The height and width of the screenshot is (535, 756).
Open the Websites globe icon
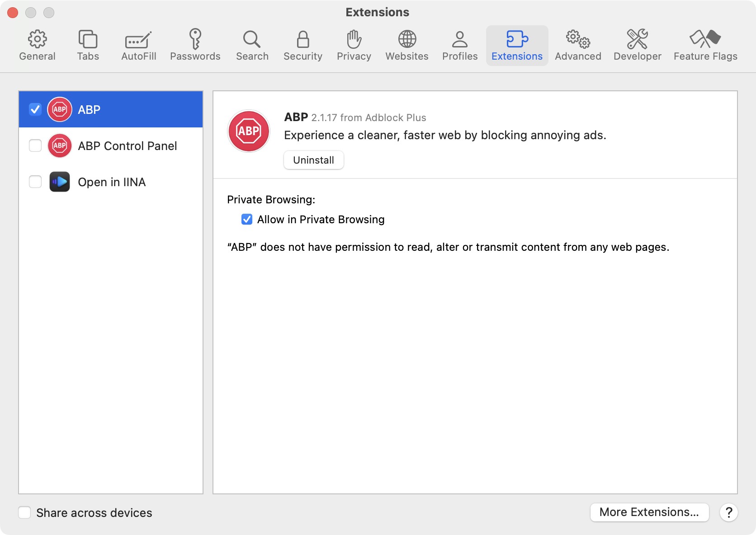point(407,39)
